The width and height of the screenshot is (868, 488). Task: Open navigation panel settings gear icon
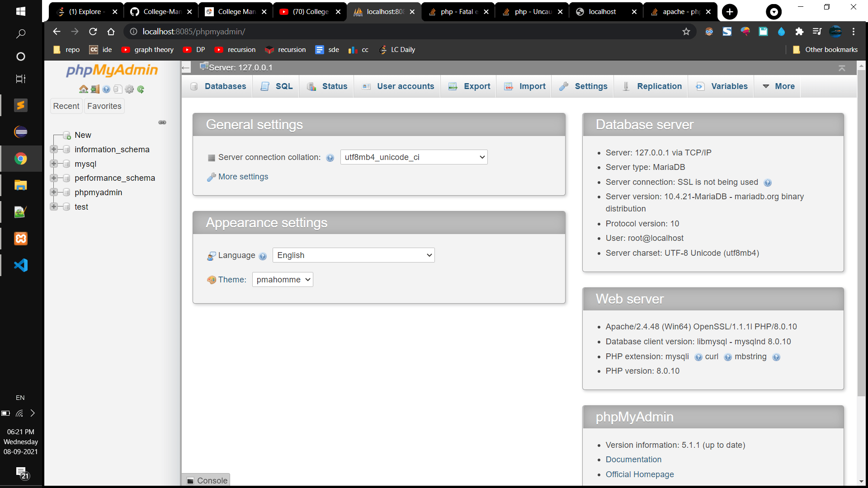click(129, 89)
